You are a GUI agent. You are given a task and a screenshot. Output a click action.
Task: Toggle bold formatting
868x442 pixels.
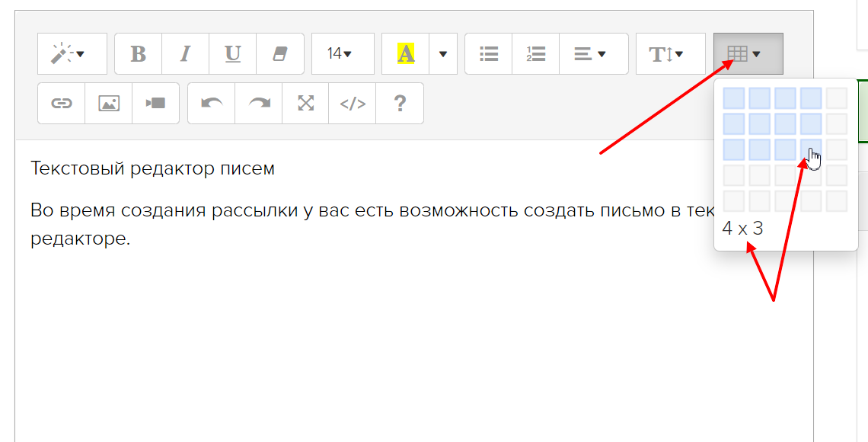pos(138,54)
